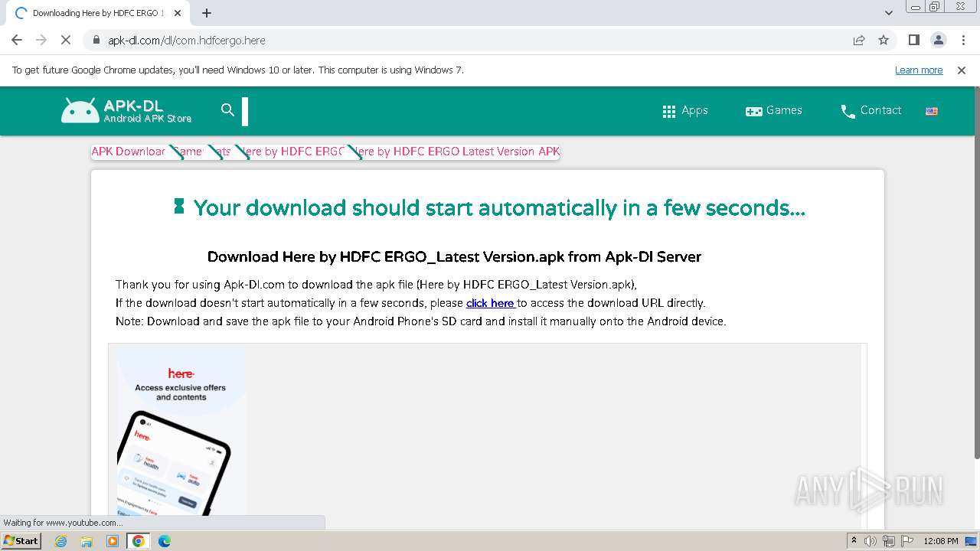The height and width of the screenshot is (551, 980).
Task: Click the hourglass icon beside download message
Action: click(179, 206)
